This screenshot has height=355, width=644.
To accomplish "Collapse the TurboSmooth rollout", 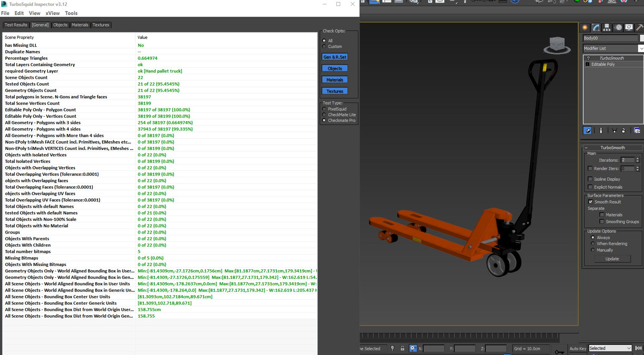I will click(x=586, y=148).
